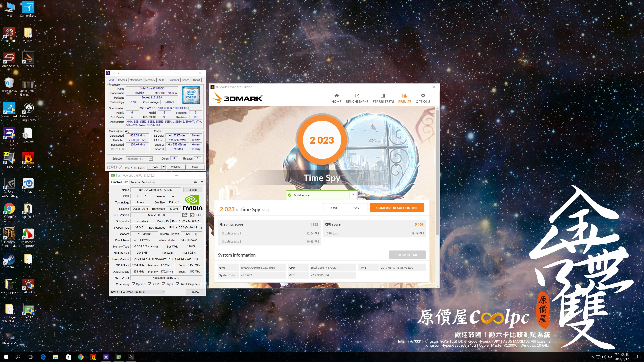Viewport: 644px width, 362px height.
Task: Go to 3DMark BENCHMARKS section
Action: click(x=357, y=98)
